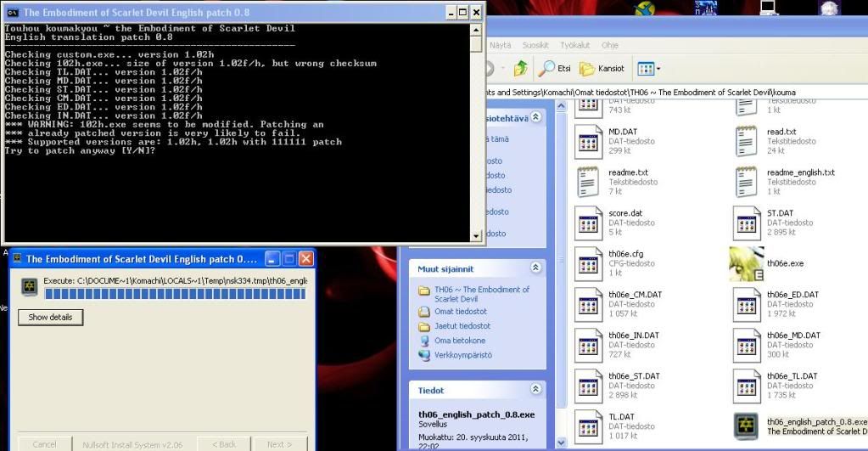Click the Explorer address bar path field
This screenshot has height=451, width=868.
click(675, 92)
